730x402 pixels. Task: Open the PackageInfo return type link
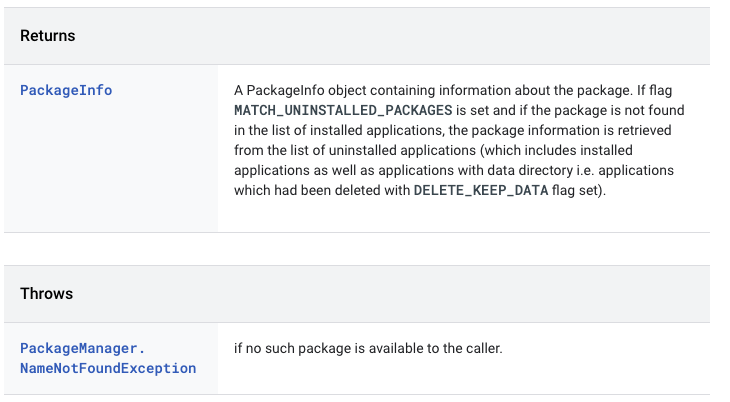point(66,90)
